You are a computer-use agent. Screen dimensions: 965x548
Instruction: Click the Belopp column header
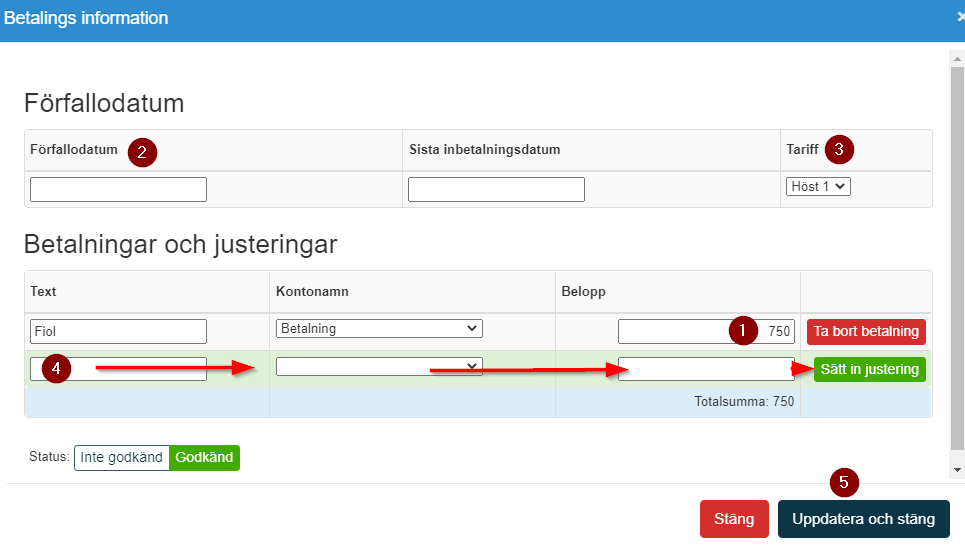583,291
